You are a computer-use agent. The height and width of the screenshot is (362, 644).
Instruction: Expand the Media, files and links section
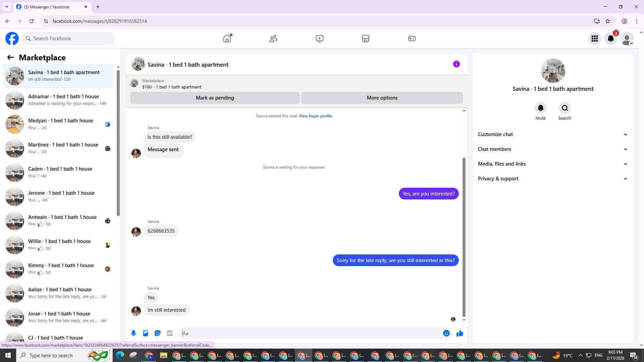pyautogui.click(x=552, y=164)
